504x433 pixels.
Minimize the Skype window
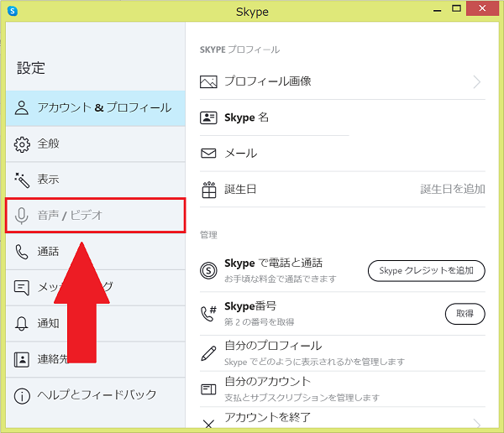click(x=437, y=9)
